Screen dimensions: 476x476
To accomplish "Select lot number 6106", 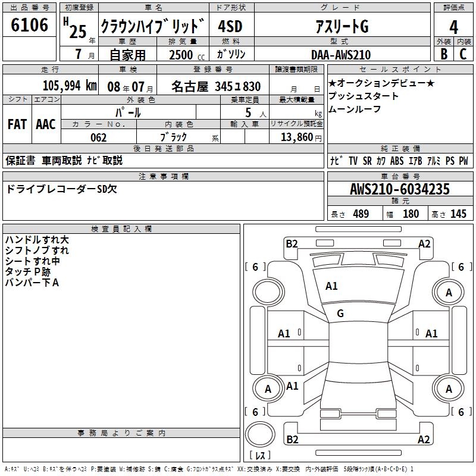I will (30, 26).
